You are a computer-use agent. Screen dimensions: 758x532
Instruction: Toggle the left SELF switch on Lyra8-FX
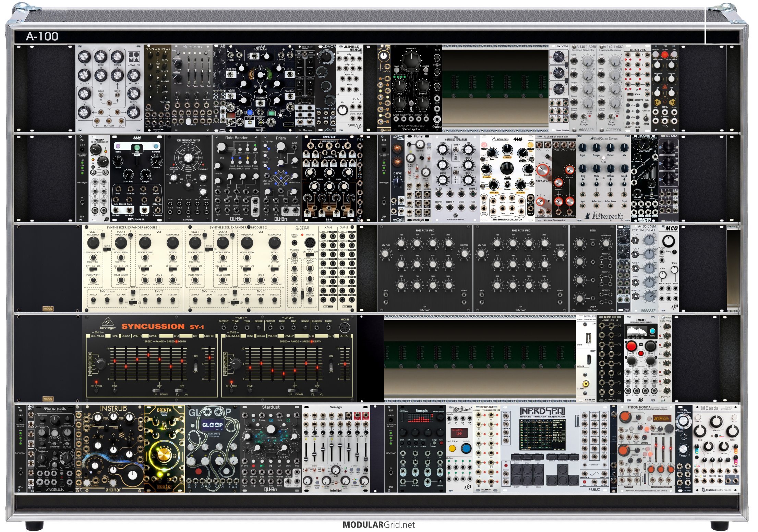(x=101, y=95)
